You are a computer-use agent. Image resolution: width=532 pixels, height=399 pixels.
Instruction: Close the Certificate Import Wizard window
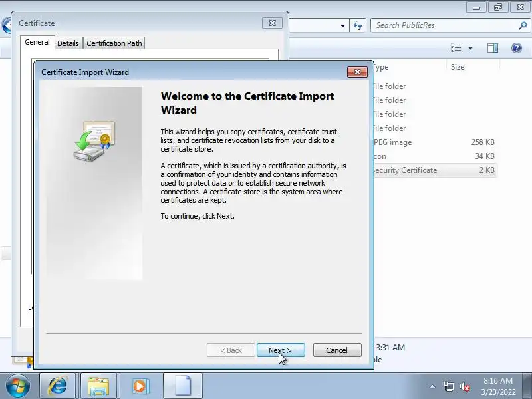click(x=357, y=72)
